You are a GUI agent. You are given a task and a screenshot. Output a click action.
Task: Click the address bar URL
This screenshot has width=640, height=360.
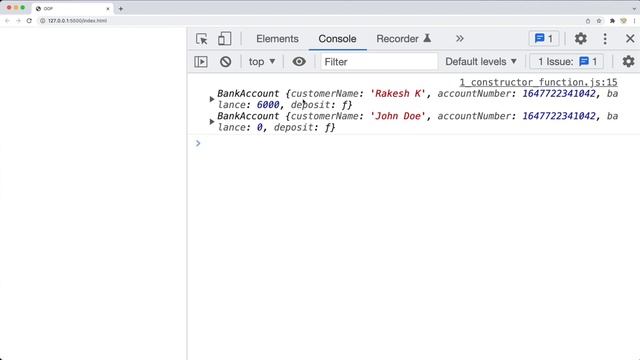(x=77, y=20)
